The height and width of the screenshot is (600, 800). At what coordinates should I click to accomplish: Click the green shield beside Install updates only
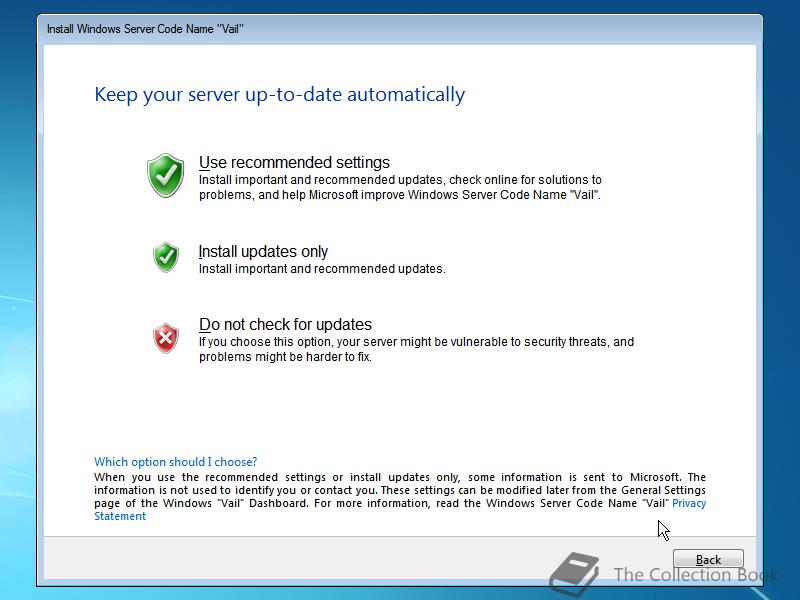coord(166,257)
